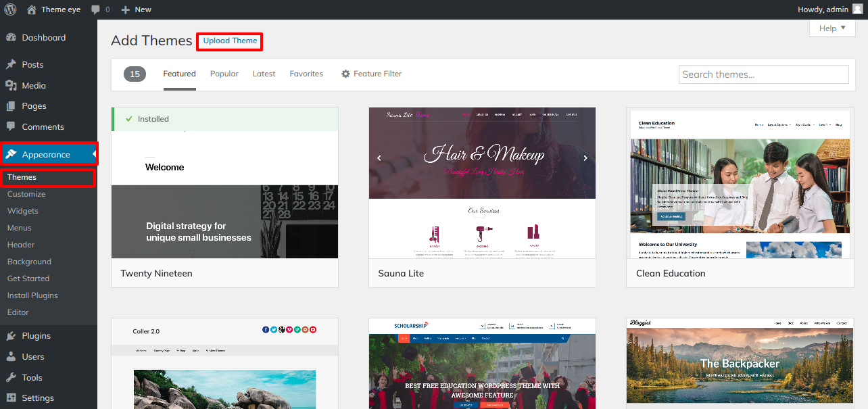
Task: Select the Twenty Nineteen theme thumbnail
Action: (x=224, y=183)
